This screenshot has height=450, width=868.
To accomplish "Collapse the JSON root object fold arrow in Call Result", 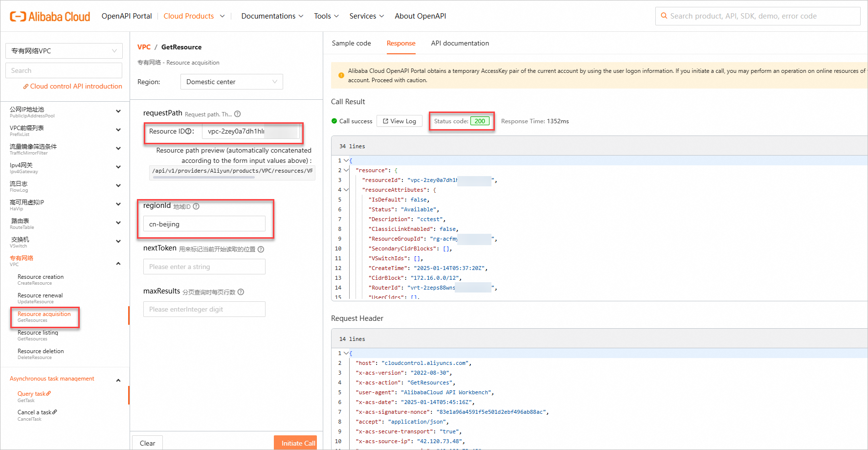I will point(346,160).
